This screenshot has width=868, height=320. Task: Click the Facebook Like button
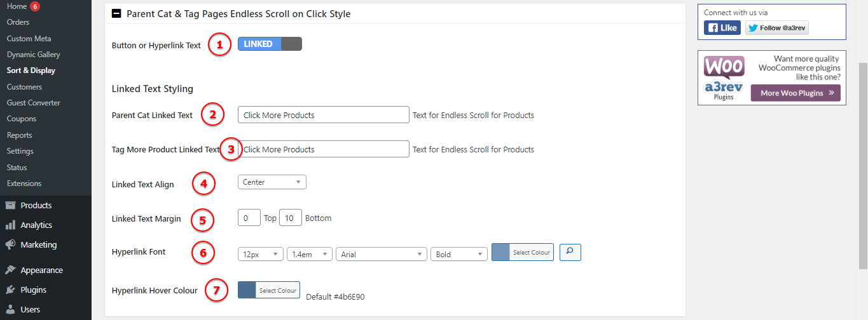click(722, 28)
